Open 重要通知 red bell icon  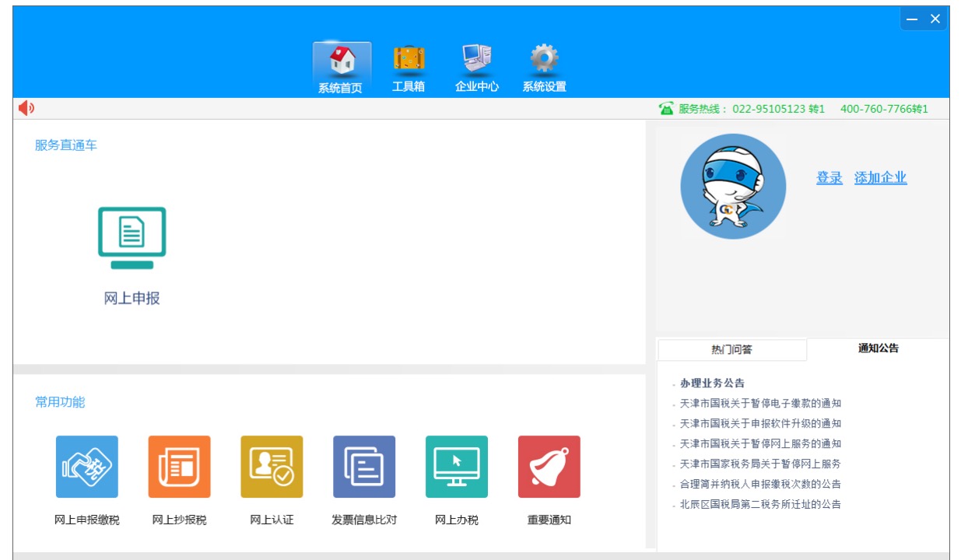pos(549,467)
